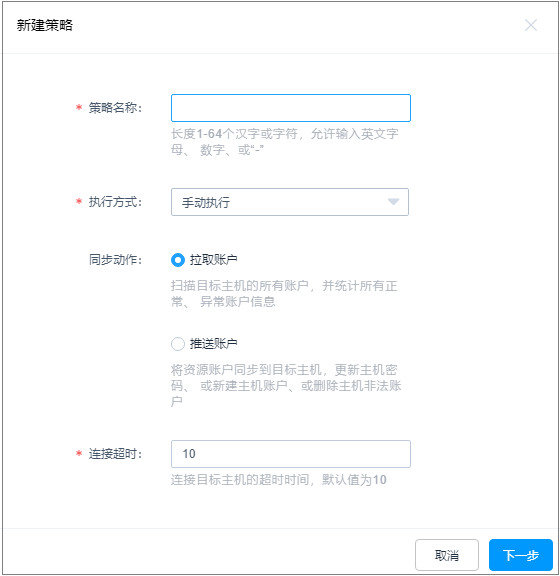
Task: Choose 推送账户 by clicking its text label
Action: 213,344
